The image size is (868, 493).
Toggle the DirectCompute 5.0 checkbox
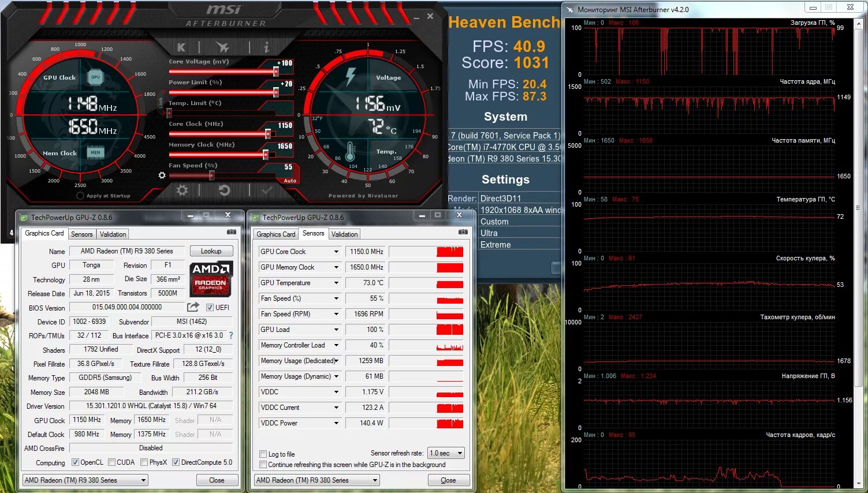pos(176,462)
